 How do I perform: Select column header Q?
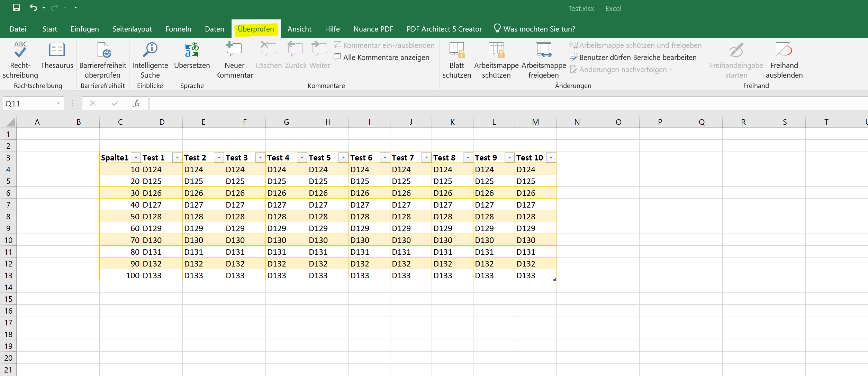tap(702, 122)
